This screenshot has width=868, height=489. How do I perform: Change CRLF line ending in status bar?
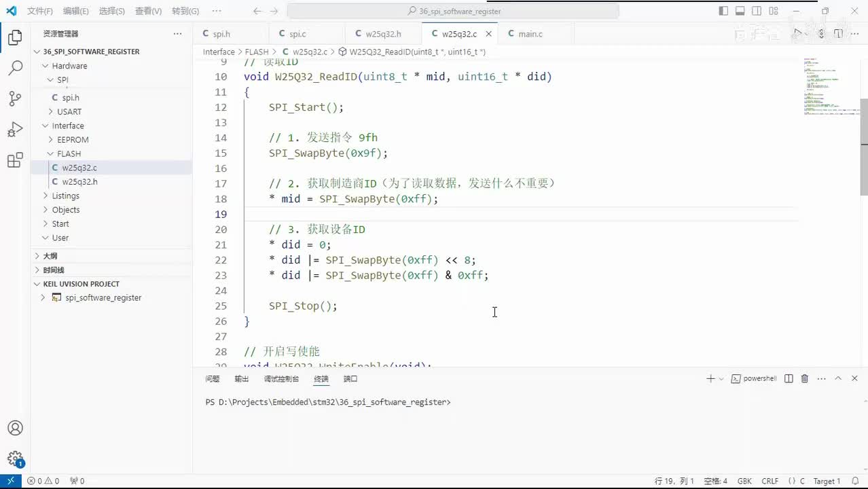point(770,481)
